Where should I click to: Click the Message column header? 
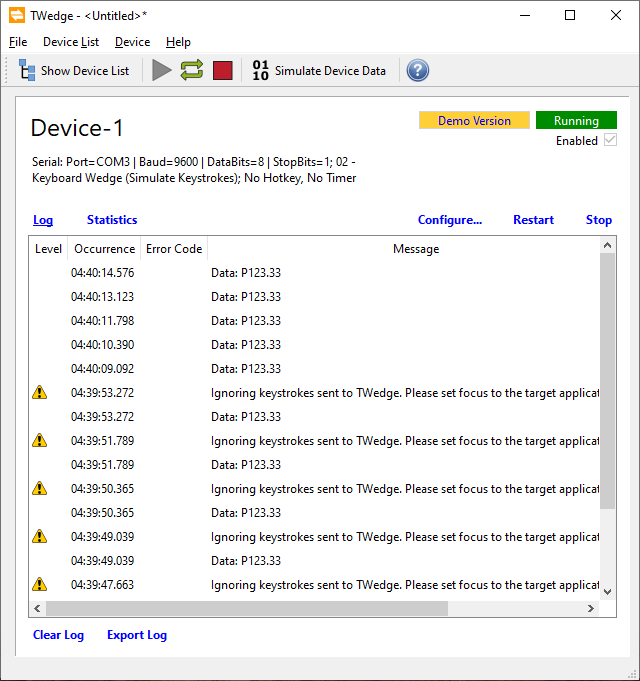pos(416,249)
